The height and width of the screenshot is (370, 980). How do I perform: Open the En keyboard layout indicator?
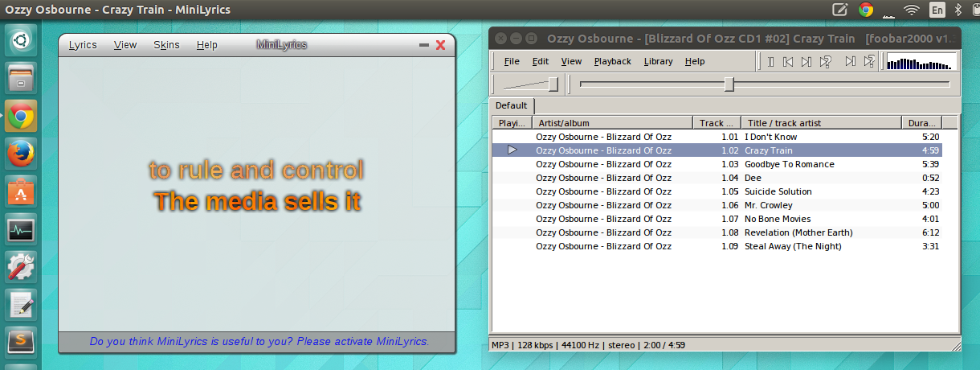coord(937,10)
